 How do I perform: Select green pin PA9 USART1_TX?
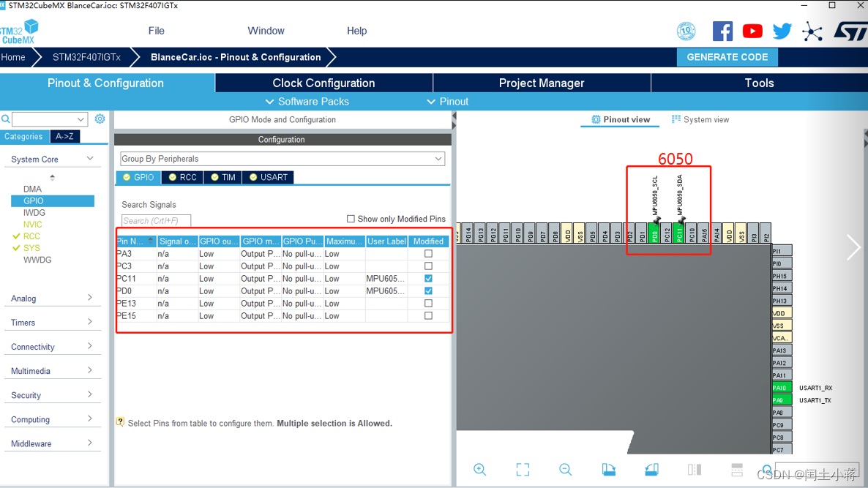(x=782, y=400)
